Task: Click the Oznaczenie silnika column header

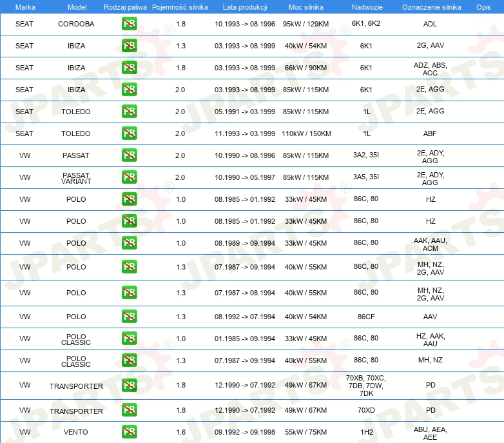Action: (432, 7)
